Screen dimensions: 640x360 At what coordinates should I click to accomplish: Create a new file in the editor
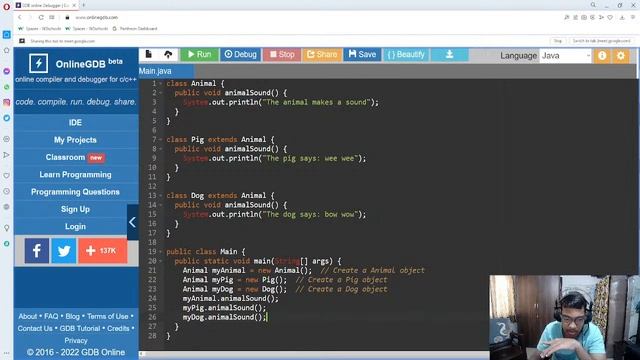(149, 54)
